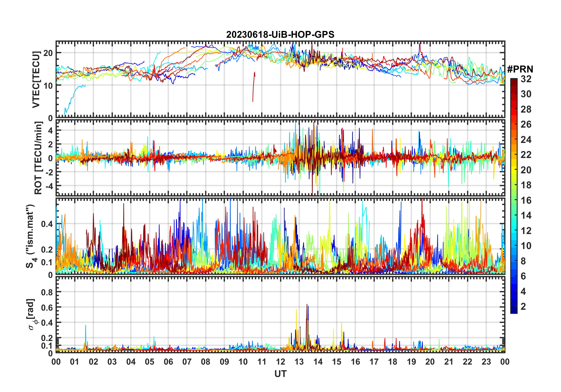
Task: Click the colorbar tick label 2
Action: pyautogui.click(x=523, y=307)
